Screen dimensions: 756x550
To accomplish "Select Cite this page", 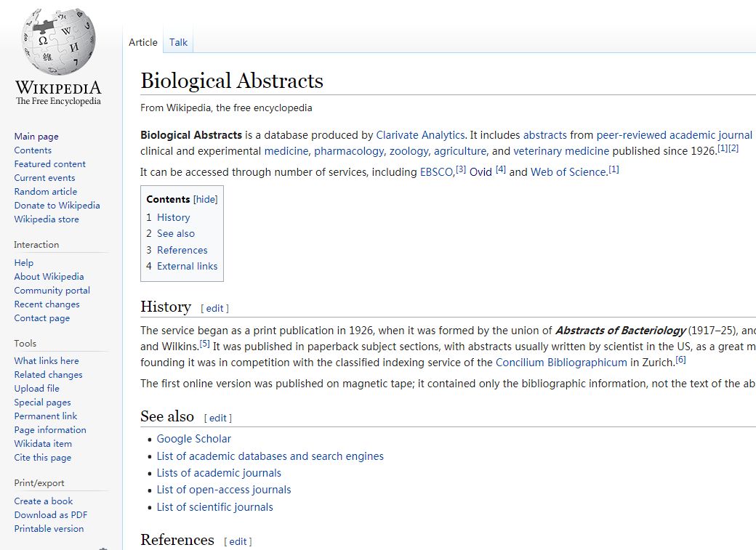I will [x=42, y=458].
